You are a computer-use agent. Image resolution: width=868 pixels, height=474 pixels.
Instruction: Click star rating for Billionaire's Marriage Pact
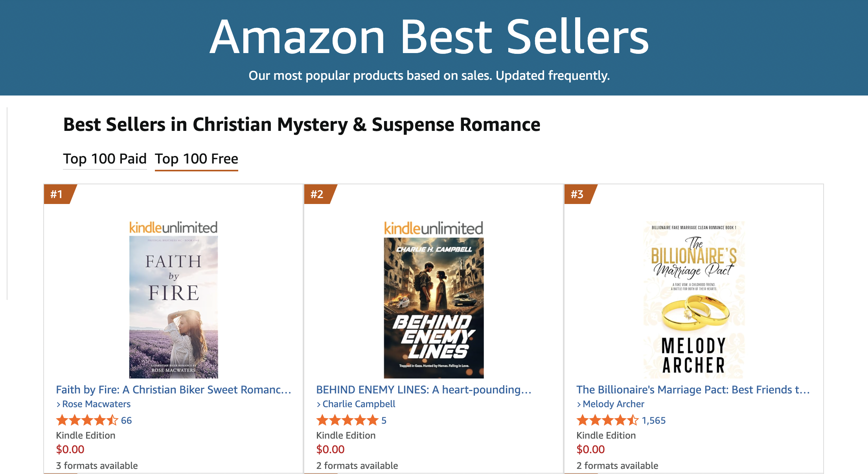[607, 421]
